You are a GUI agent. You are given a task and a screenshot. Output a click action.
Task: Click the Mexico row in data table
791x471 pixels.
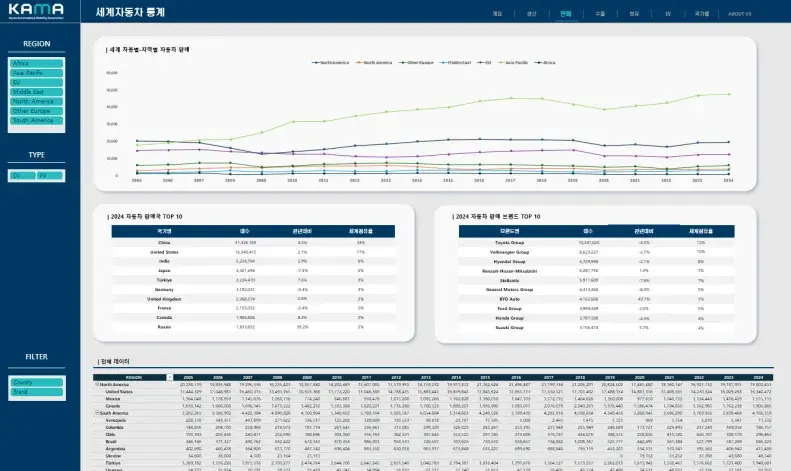[433, 398]
